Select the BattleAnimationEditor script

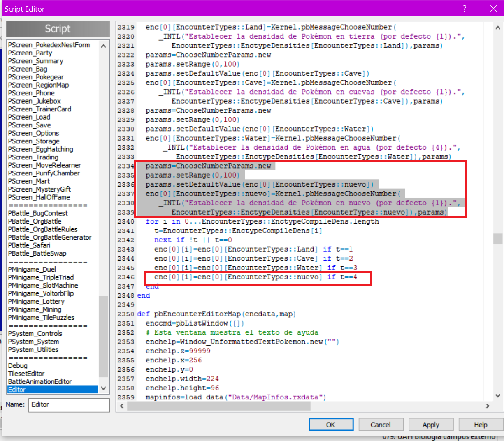tap(40, 381)
